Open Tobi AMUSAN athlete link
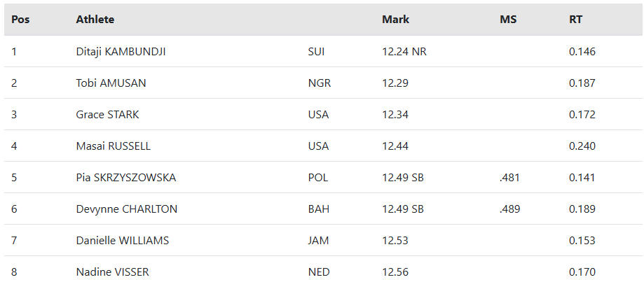The width and height of the screenshot is (644, 289). (x=111, y=83)
